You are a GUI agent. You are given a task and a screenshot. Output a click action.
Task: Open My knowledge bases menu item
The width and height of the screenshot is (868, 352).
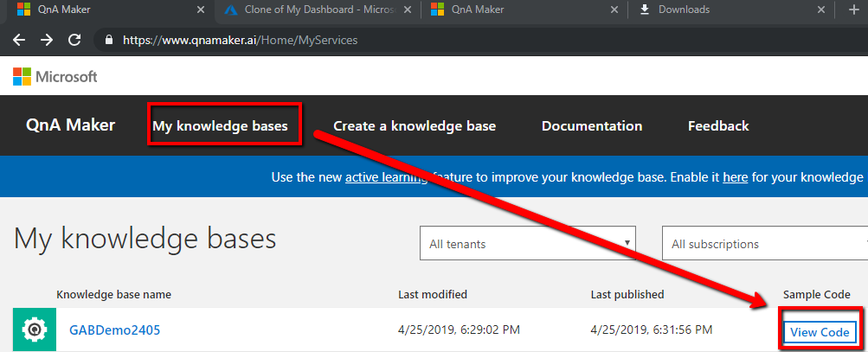[221, 126]
